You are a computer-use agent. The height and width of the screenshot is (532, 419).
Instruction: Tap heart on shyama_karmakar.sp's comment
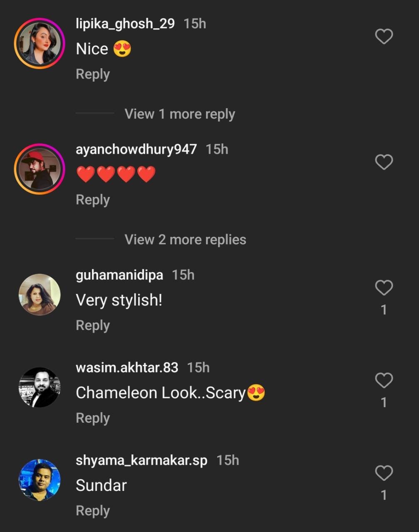[x=384, y=473]
